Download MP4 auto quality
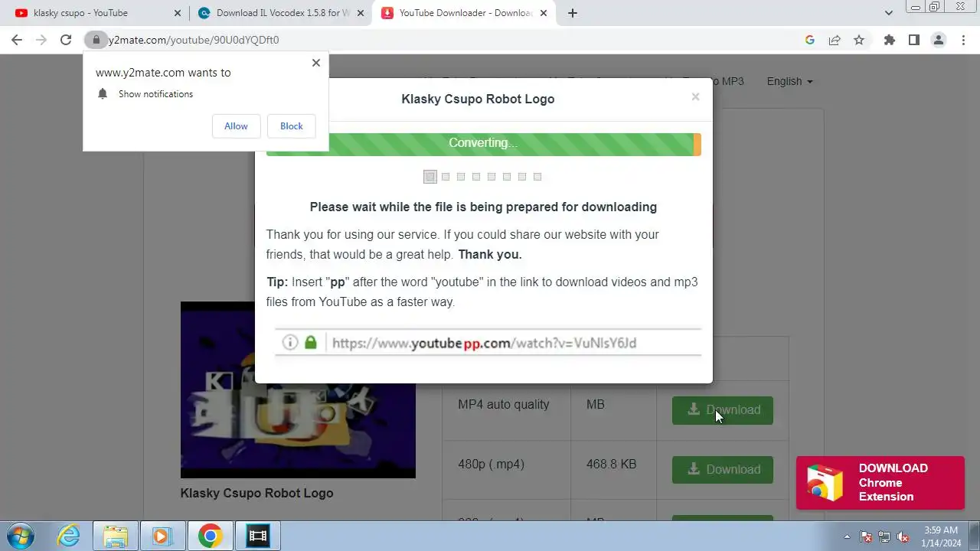The width and height of the screenshot is (980, 551). point(723,410)
